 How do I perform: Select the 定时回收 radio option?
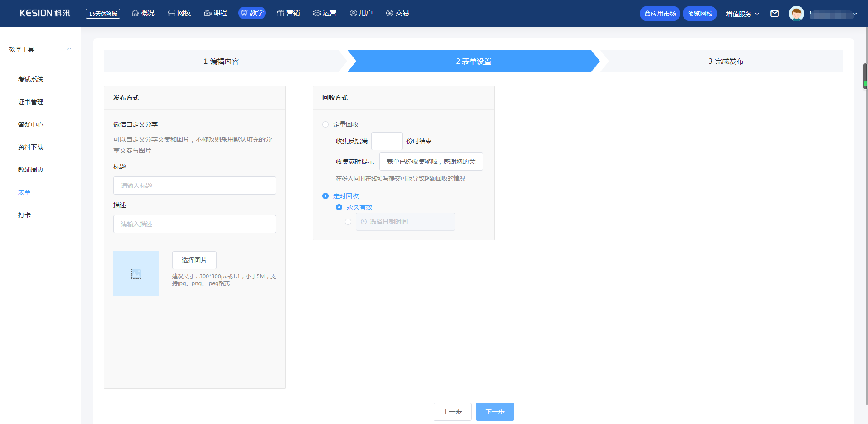tap(325, 196)
